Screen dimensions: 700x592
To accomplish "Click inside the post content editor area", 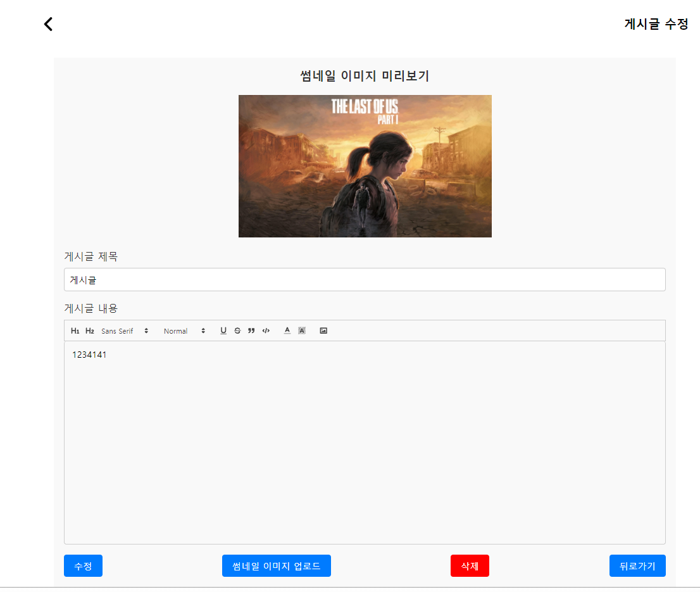I will pyautogui.click(x=365, y=443).
